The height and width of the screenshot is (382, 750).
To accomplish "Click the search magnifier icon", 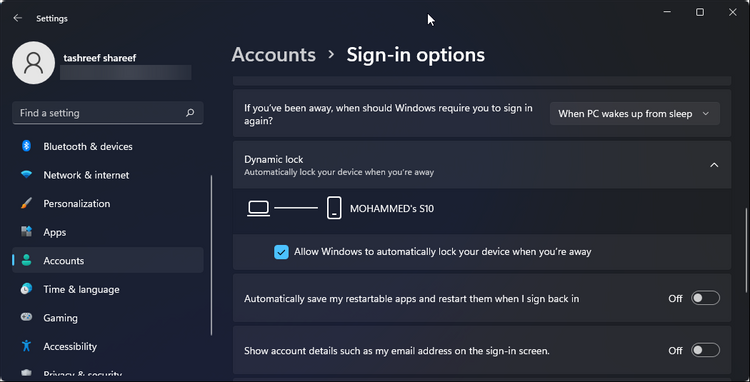I will 190,113.
